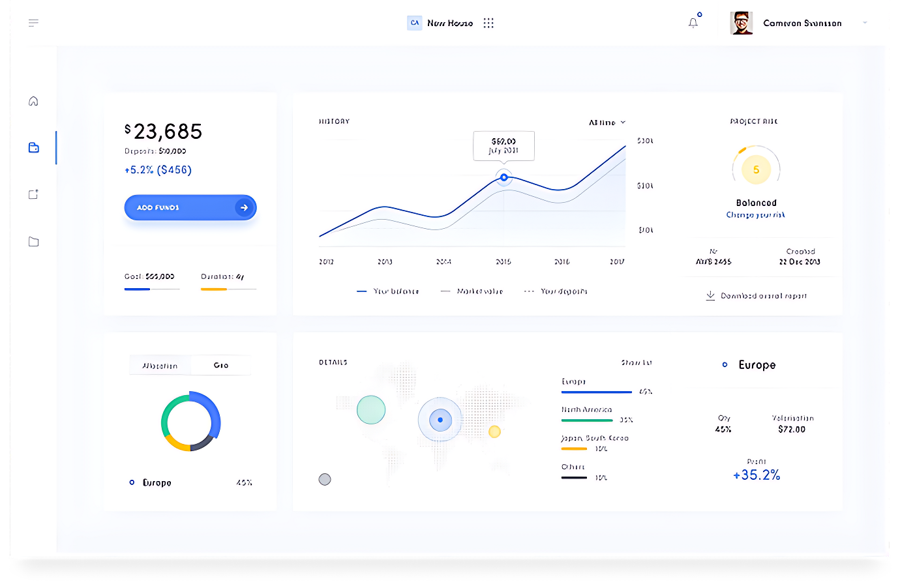Click the download icon next to annual report
The width and height of the screenshot is (900, 588).
click(710, 295)
